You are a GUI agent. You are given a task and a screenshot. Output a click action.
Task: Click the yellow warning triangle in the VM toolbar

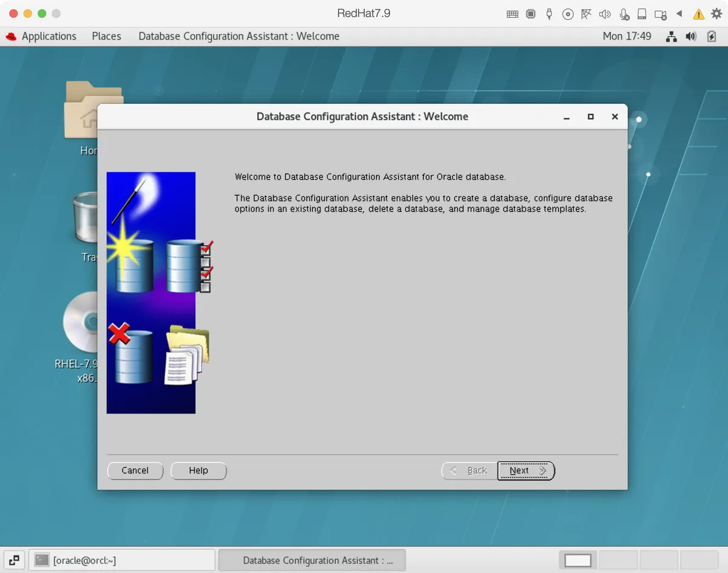[699, 13]
